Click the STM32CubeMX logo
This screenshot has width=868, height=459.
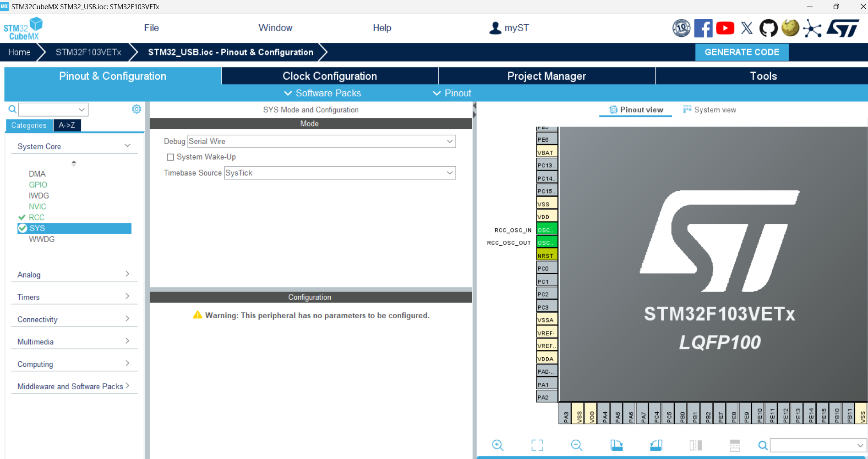click(23, 29)
